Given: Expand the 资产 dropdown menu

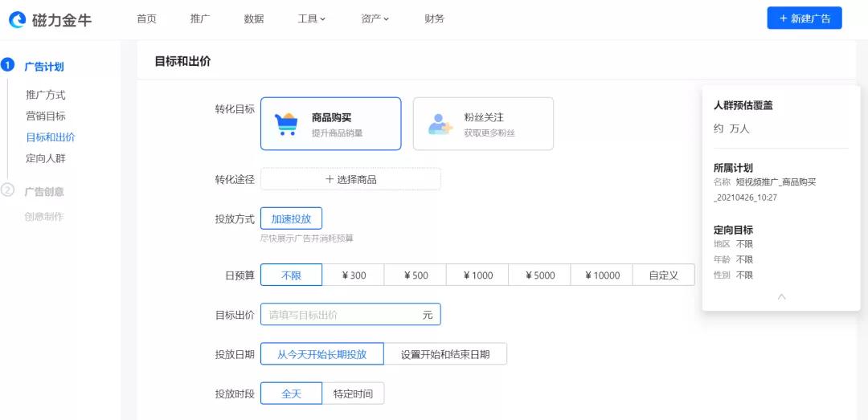Looking at the screenshot, I should 375,18.
